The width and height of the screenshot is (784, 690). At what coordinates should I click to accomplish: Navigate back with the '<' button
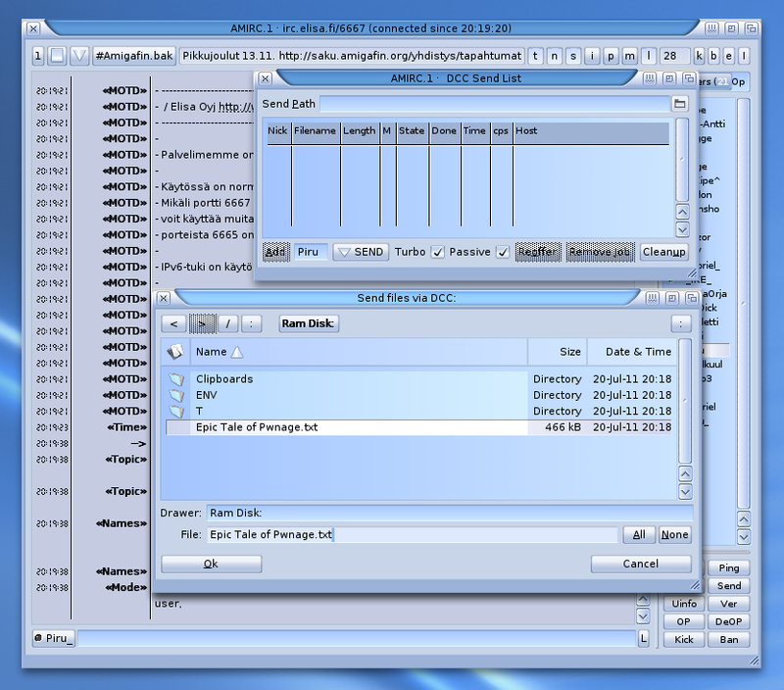(x=173, y=323)
